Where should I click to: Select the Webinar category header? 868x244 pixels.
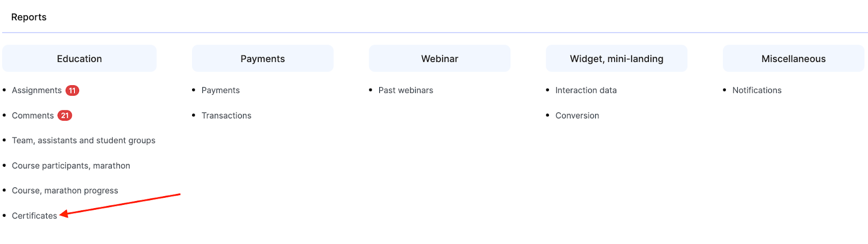coord(439,59)
